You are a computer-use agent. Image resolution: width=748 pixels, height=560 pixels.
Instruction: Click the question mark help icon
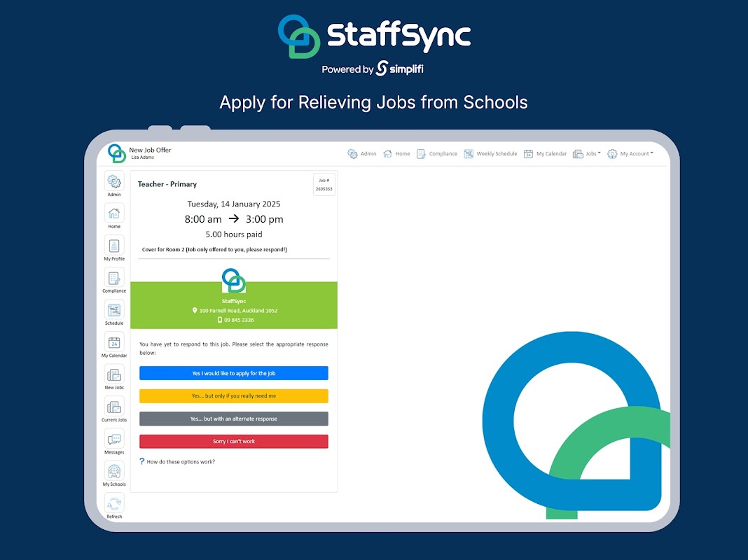coord(141,461)
